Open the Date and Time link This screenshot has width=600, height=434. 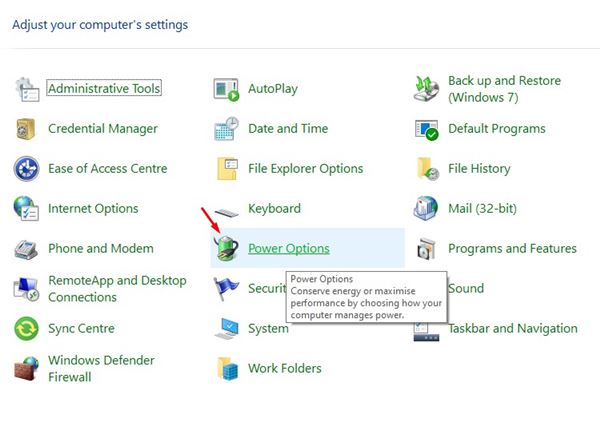point(288,128)
